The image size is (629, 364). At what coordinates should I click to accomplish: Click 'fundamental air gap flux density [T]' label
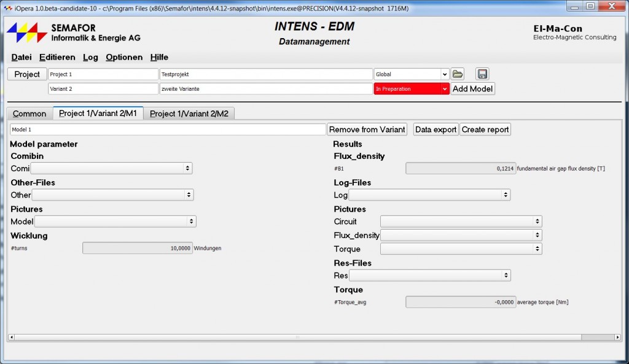[x=561, y=168]
